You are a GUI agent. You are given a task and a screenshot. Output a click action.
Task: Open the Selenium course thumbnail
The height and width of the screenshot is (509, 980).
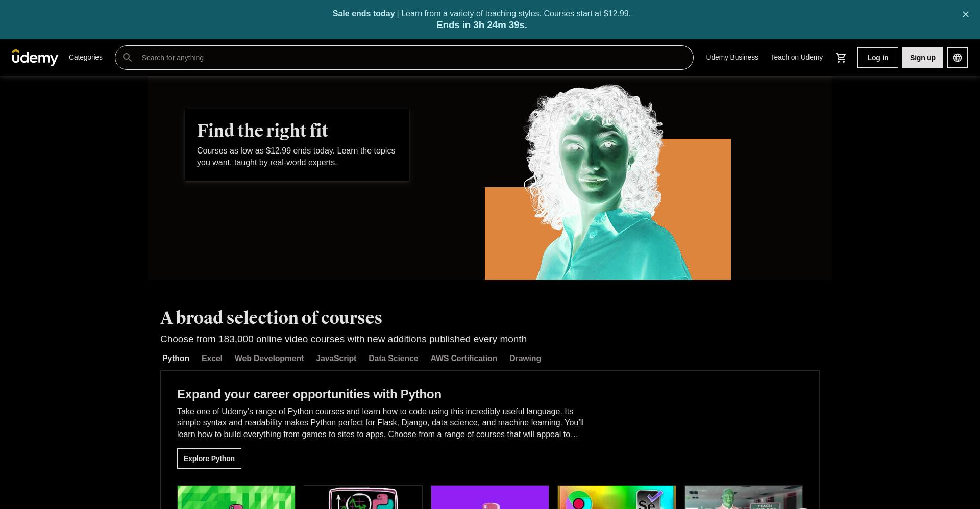617,497
